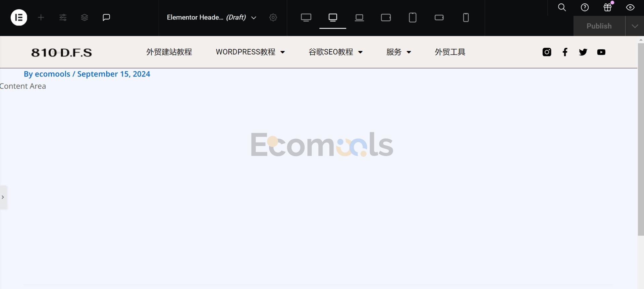Click the 810 D.F.S site logo

point(61,52)
